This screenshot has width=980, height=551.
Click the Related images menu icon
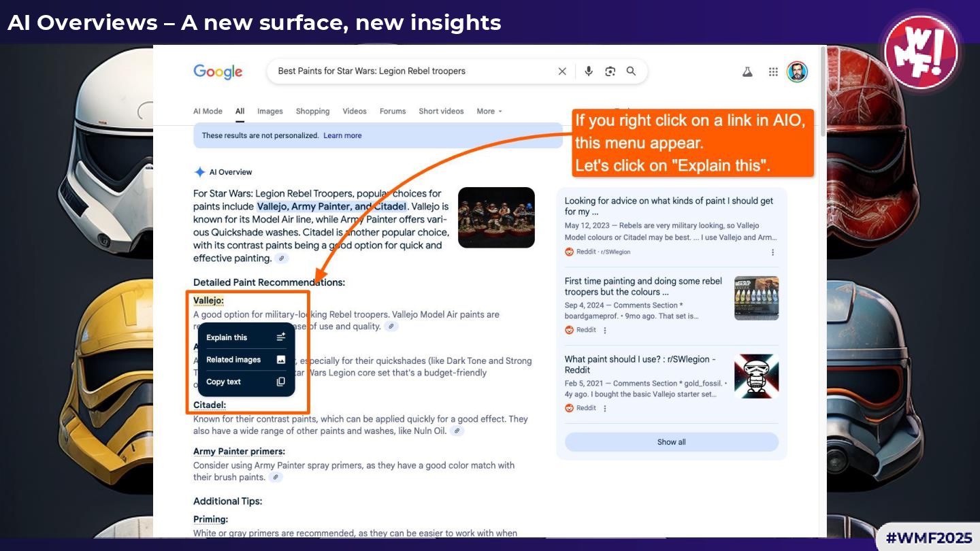(x=281, y=360)
